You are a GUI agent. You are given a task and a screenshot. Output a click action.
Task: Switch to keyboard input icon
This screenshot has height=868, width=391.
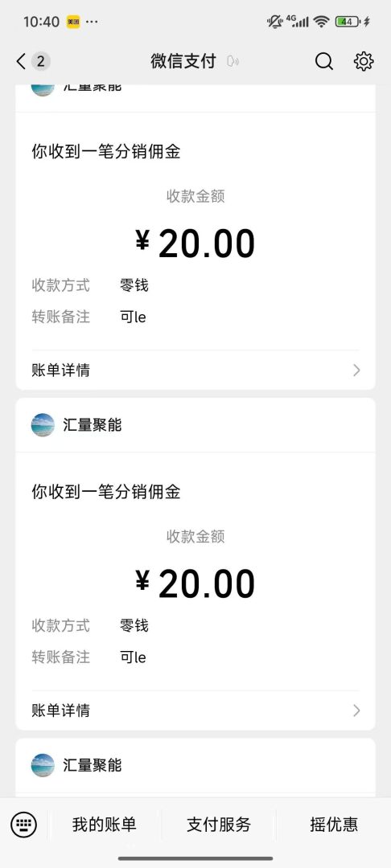pyautogui.click(x=24, y=825)
